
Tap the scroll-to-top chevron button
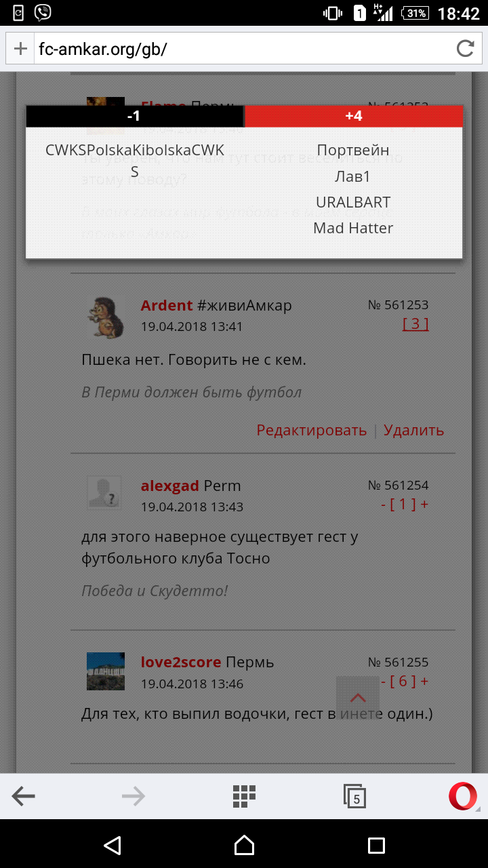[x=358, y=698]
